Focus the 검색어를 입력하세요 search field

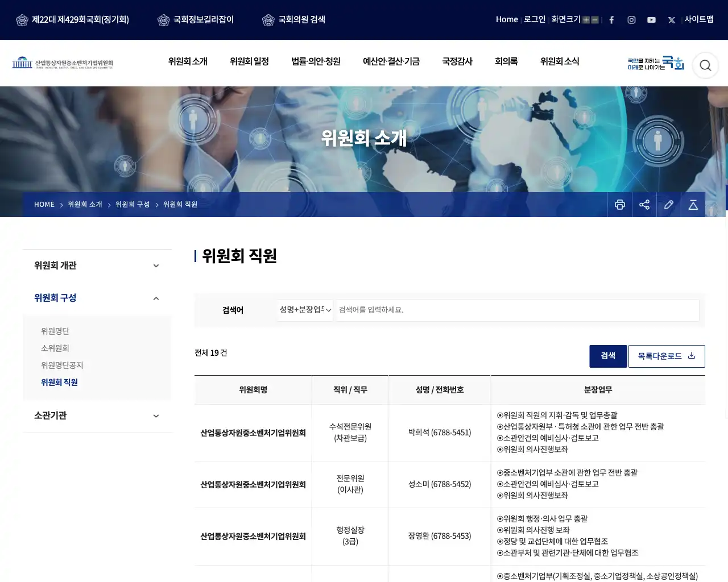pyautogui.click(x=518, y=310)
